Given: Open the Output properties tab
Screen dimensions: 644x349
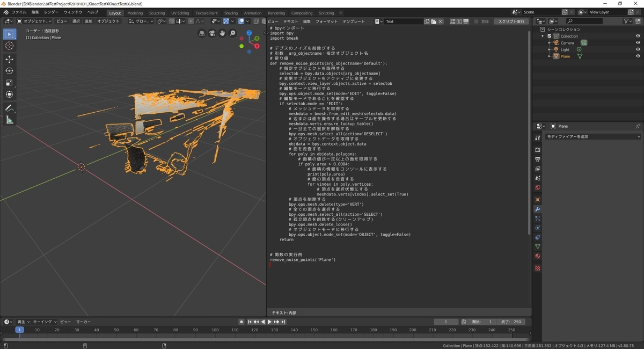Looking at the screenshot, I should click(x=537, y=159).
